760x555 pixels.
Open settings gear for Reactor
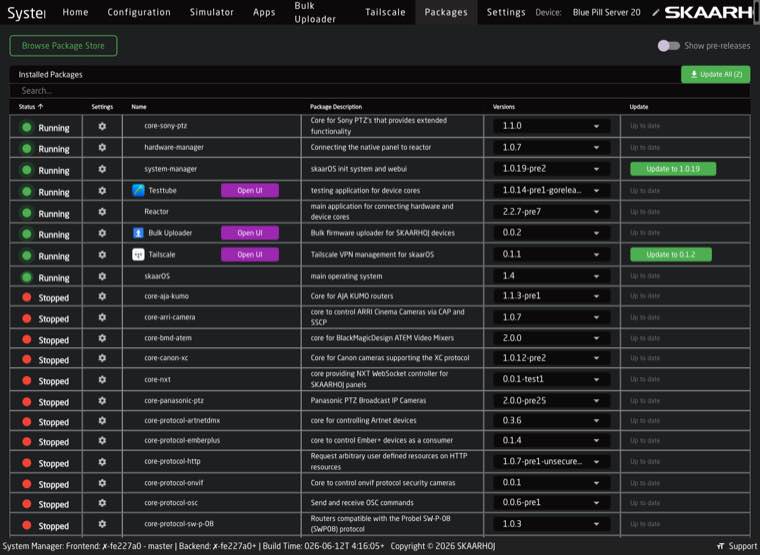point(102,212)
